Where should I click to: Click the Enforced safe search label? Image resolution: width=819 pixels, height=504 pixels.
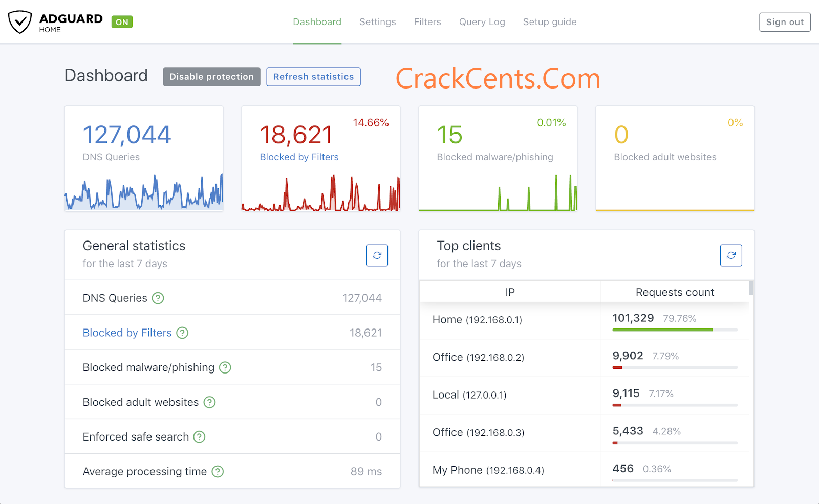[x=136, y=437]
